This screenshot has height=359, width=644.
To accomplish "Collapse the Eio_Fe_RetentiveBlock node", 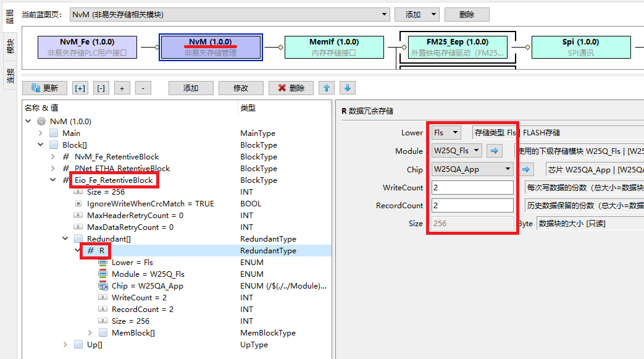I will 53,180.
